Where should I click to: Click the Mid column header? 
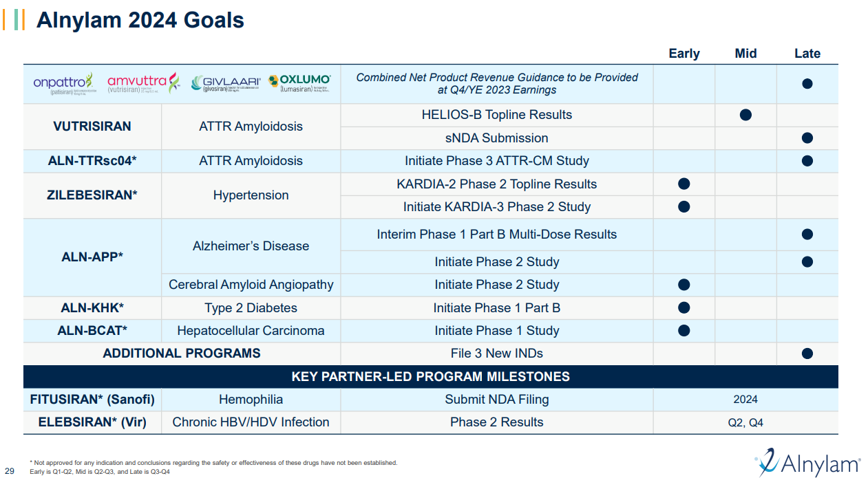pyautogui.click(x=745, y=54)
